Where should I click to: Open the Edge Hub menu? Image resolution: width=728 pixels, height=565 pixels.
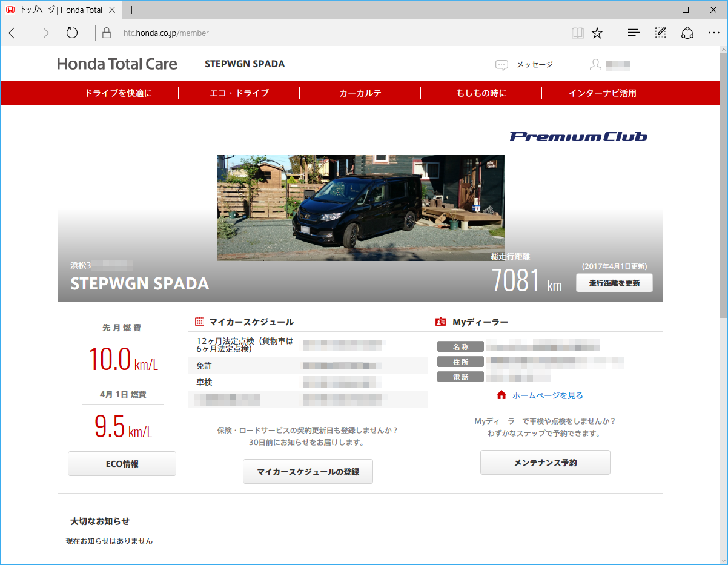[x=634, y=33]
